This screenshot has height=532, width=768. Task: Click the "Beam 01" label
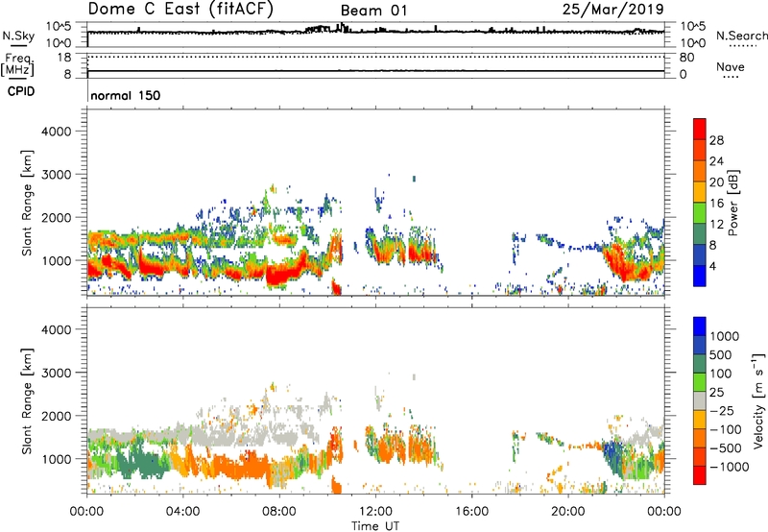pos(373,11)
